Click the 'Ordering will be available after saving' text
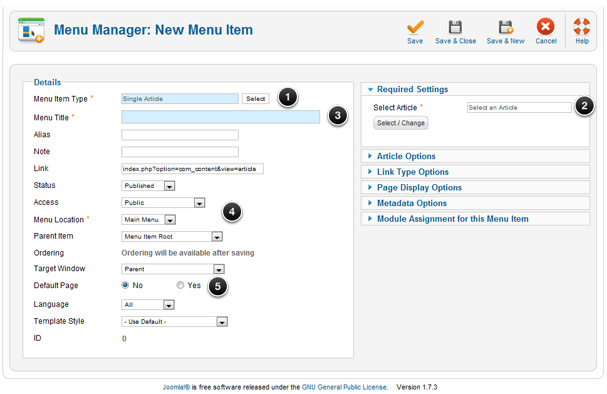The width and height of the screenshot is (607, 394). [188, 253]
